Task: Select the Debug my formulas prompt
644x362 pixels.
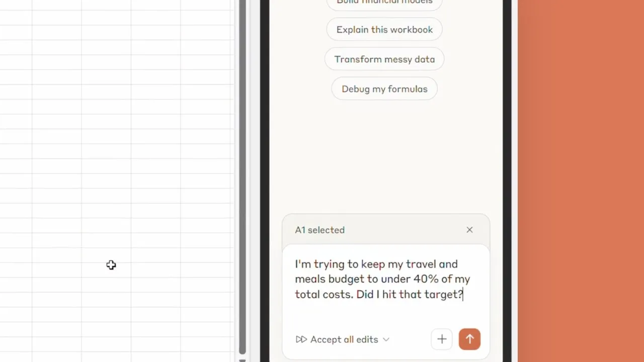Action: (384, 88)
